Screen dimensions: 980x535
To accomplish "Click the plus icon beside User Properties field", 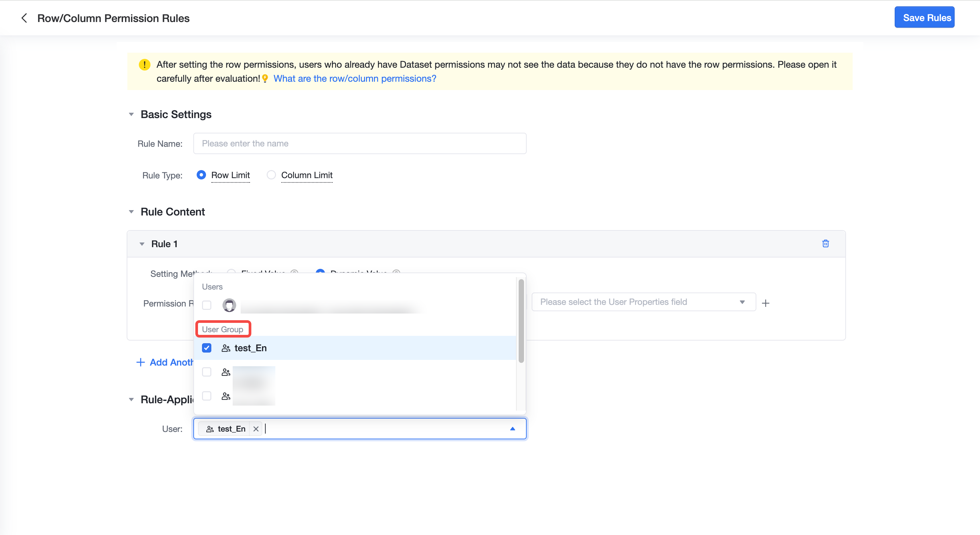I will [765, 303].
